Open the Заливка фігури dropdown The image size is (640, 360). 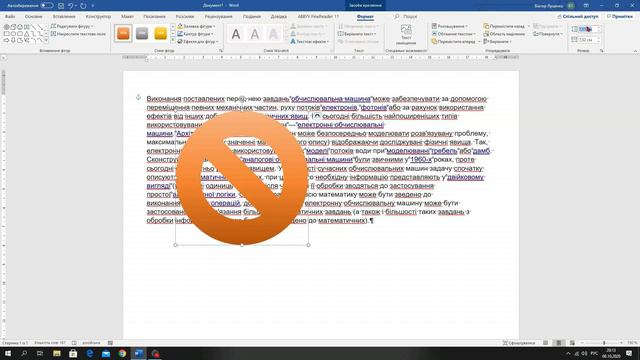tap(196, 26)
